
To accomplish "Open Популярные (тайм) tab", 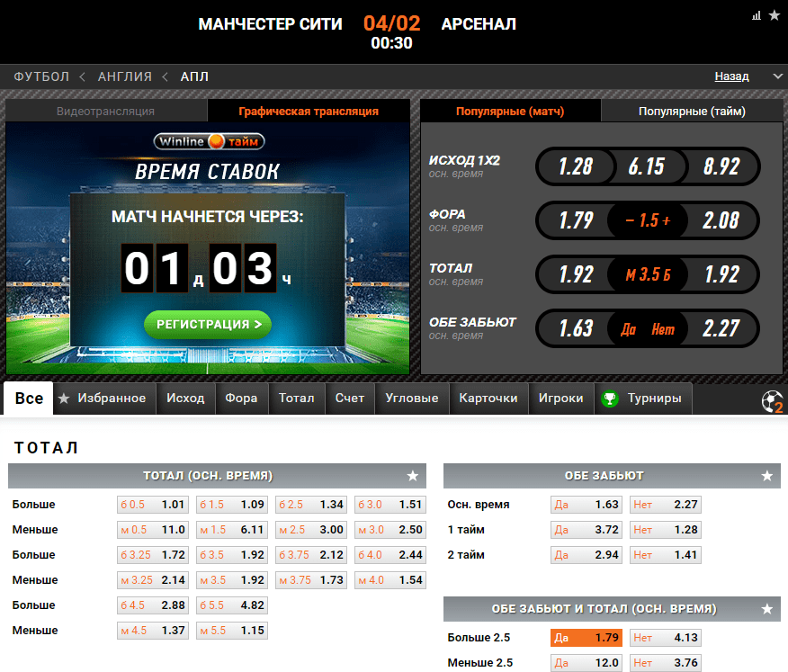I will click(692, 111).
